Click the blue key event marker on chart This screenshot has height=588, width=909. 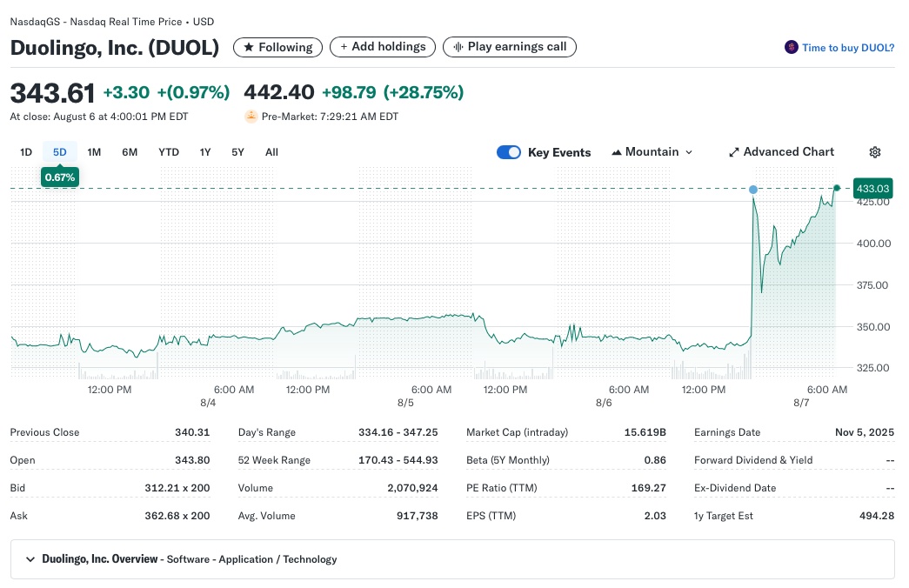tap(753, 190)
